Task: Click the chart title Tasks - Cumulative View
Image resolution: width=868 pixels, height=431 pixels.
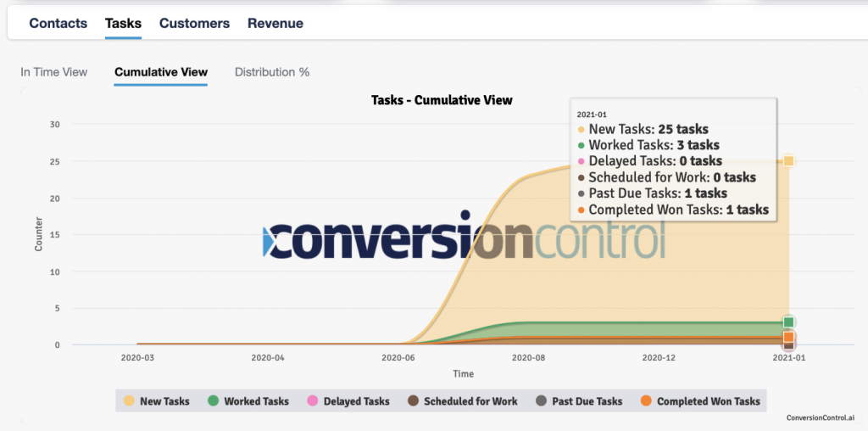Action: (x=442, y=100)
